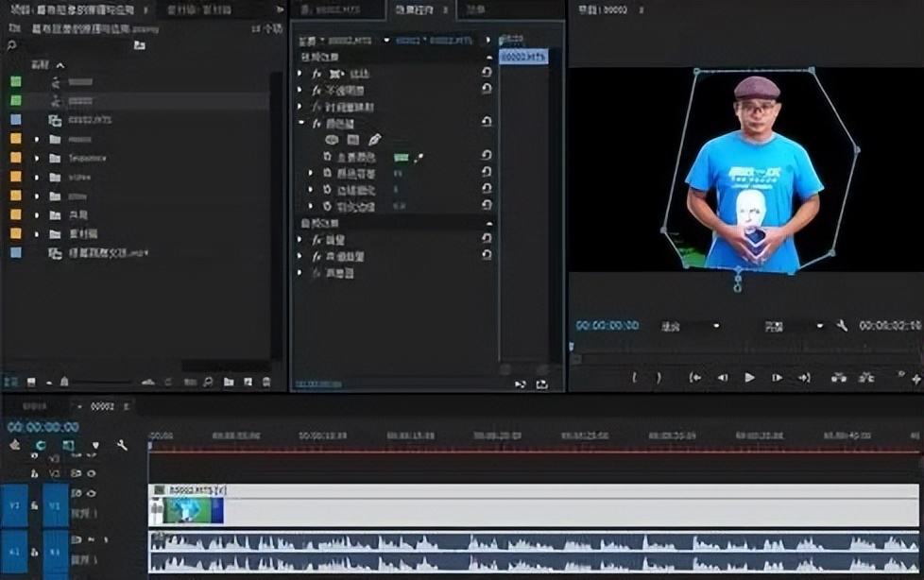Select the 00002.MTS clip thumbnail on timeline

pos(185,511)
